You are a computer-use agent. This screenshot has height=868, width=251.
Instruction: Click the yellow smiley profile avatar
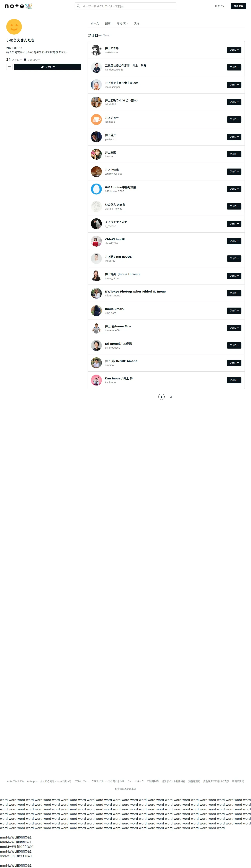14,27
